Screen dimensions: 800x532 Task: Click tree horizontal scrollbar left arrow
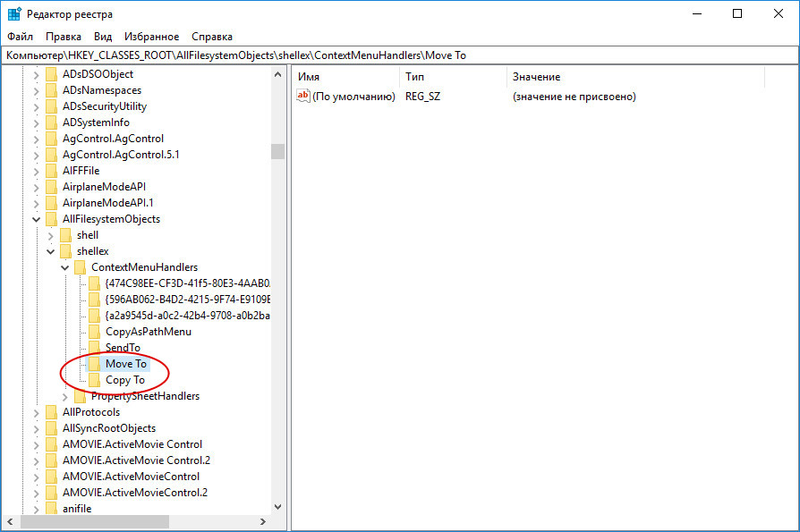(10, 522)
